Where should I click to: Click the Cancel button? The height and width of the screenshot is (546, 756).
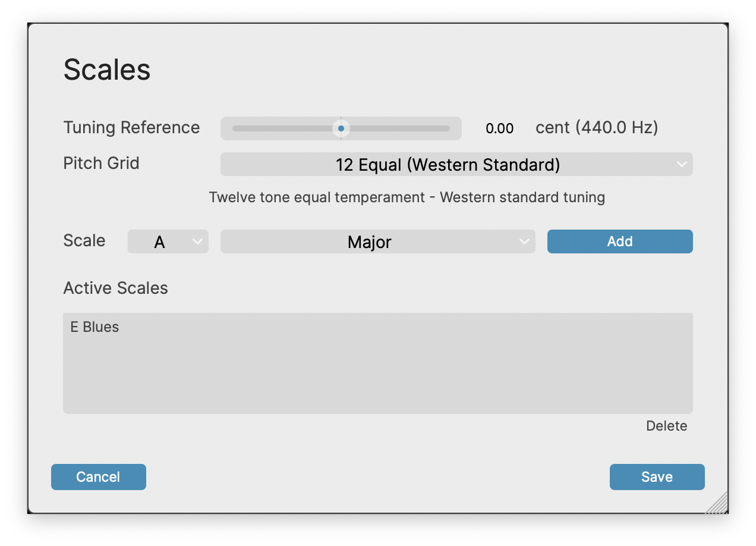tap(99, 477)
